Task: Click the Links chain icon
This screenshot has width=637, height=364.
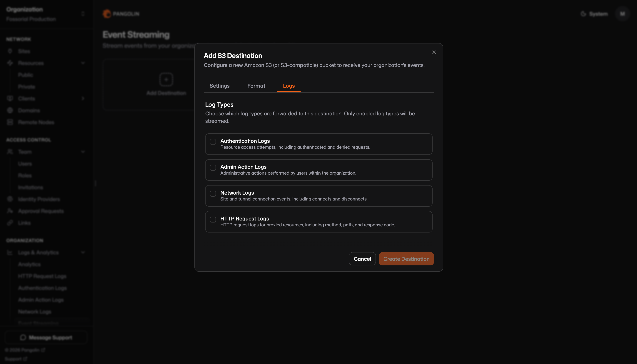Action: [10, 223]
